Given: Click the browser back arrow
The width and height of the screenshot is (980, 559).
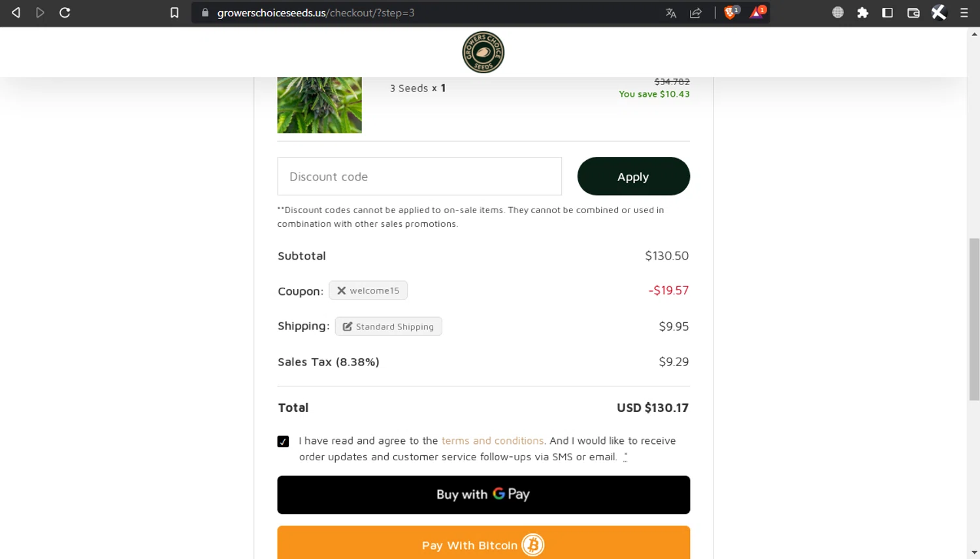Looking at the screenshot, I should pyautogui.click(x=16, y=12).
